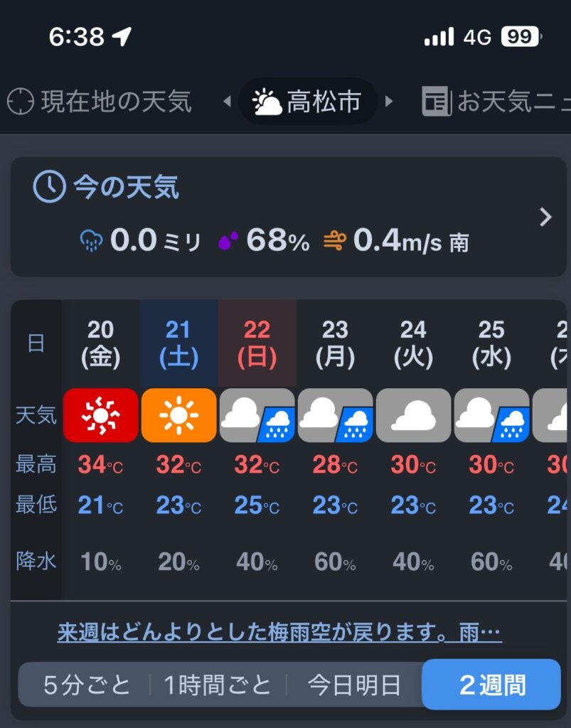This screenshot has width=571, height=728.
Task: Tap the orange sunny icon for Saturday 21
Action: point(178,415)
